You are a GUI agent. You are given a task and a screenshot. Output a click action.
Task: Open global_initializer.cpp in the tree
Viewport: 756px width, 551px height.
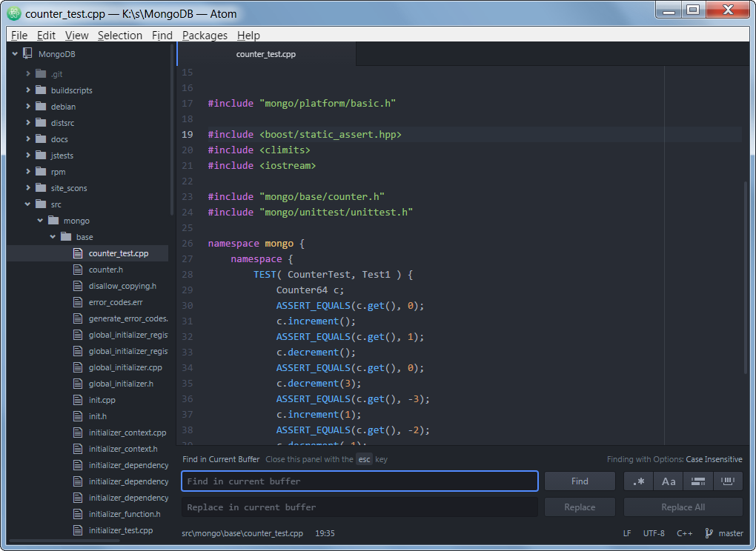(125, 367)
